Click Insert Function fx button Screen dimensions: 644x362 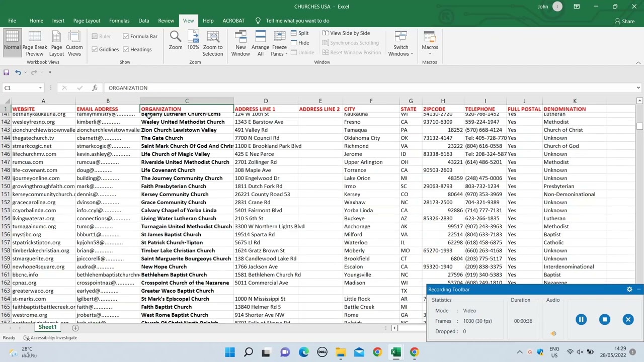[95, 88]
